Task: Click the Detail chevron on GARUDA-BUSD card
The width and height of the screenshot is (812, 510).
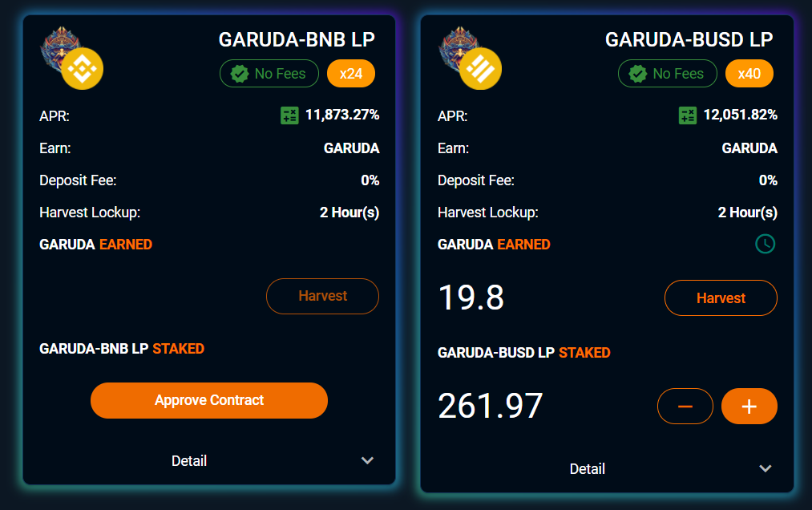Action: 766,469
